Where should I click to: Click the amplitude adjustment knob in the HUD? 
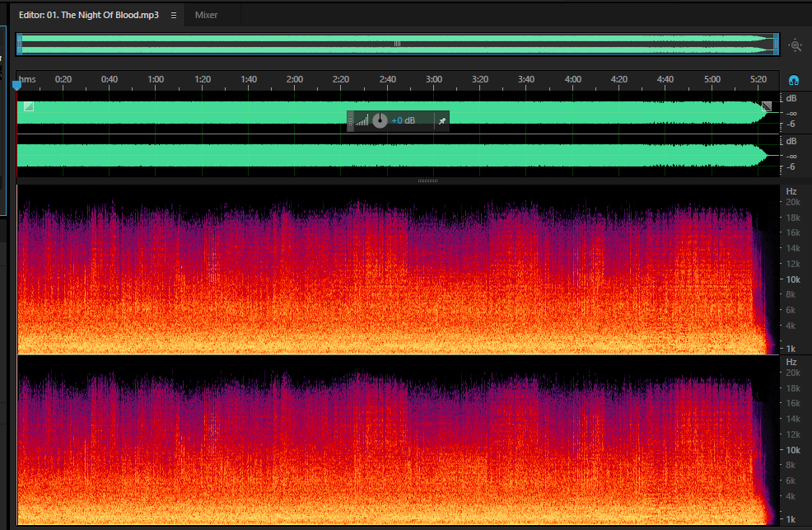[380, 120]
